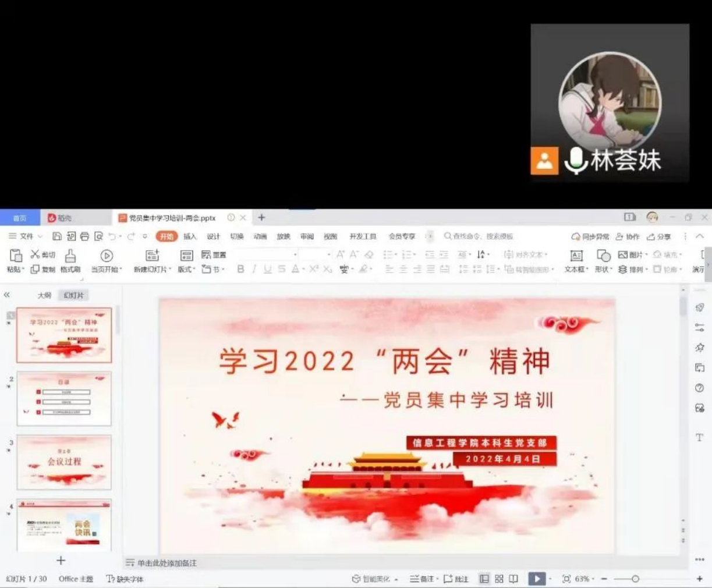Click the Collaborate (协作) button
The width and height of the screenshot is (712, 588).
point(628,237)
